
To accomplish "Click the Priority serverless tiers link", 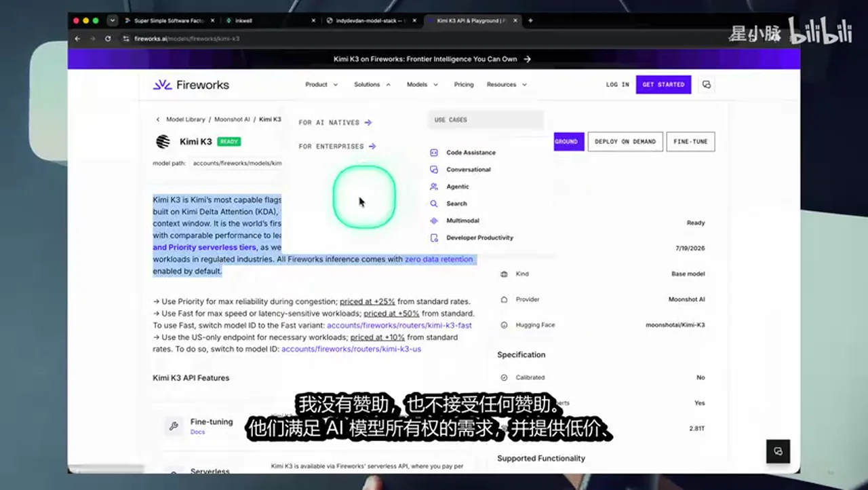I will 204,248.
